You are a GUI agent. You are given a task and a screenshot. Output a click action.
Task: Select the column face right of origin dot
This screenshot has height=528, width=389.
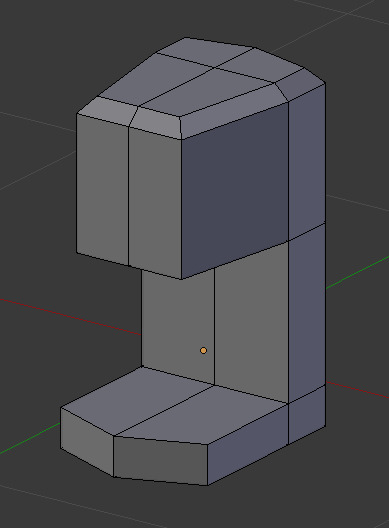(x=251, y=323)
